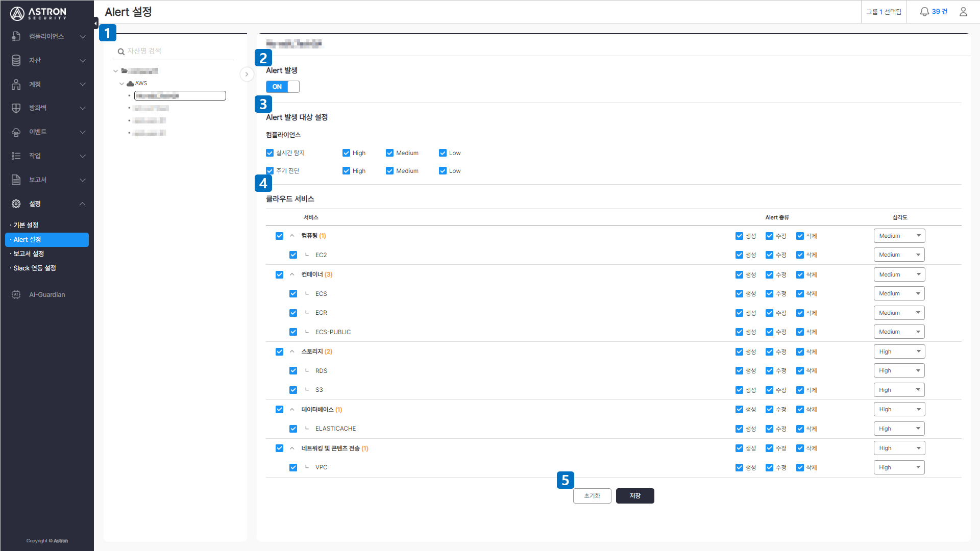The image size is (980, 551).
Task: Collapse the 네트워킹 및 콘텐츠 전송 group
Action: [292, 448]
